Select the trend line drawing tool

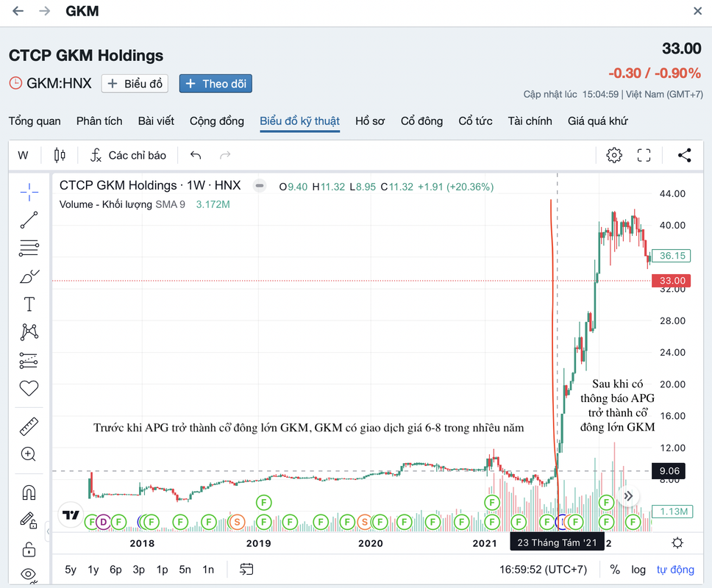tap(29, 220)
